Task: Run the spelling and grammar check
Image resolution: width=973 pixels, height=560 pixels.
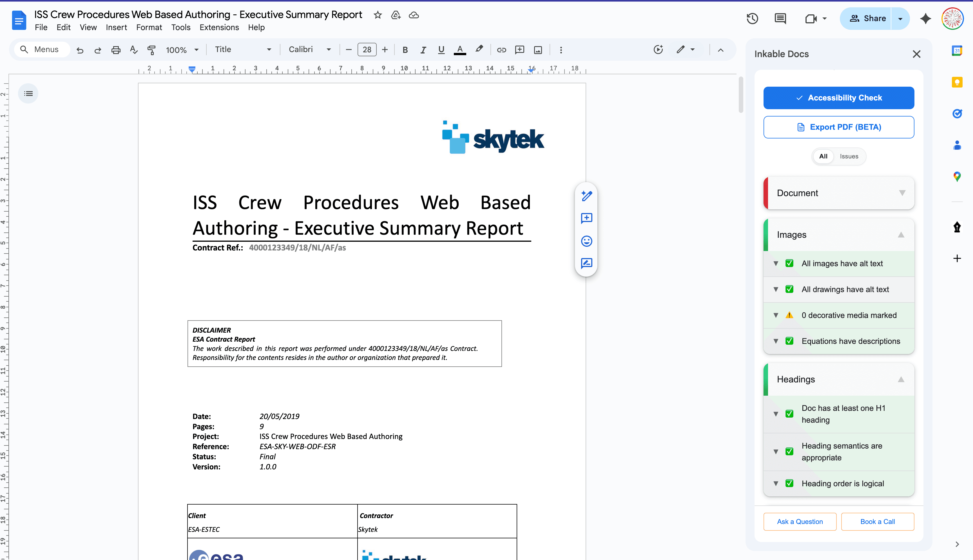Action: [133, 50]
